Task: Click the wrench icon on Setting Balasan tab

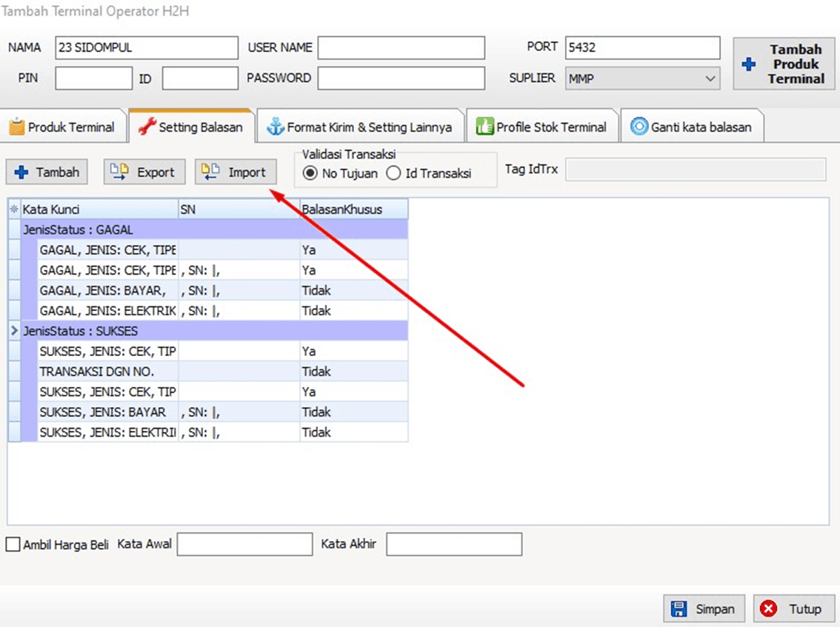Action: pos(147,127)
